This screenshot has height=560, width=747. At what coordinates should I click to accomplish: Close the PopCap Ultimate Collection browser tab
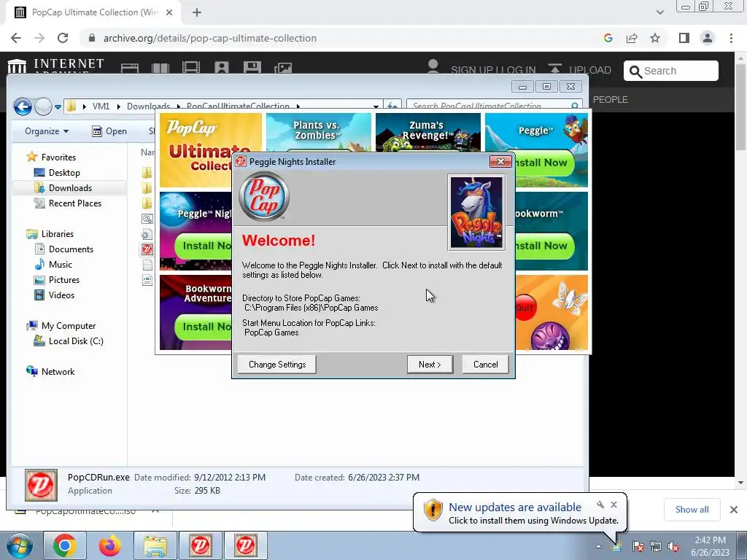pos(169,12)
